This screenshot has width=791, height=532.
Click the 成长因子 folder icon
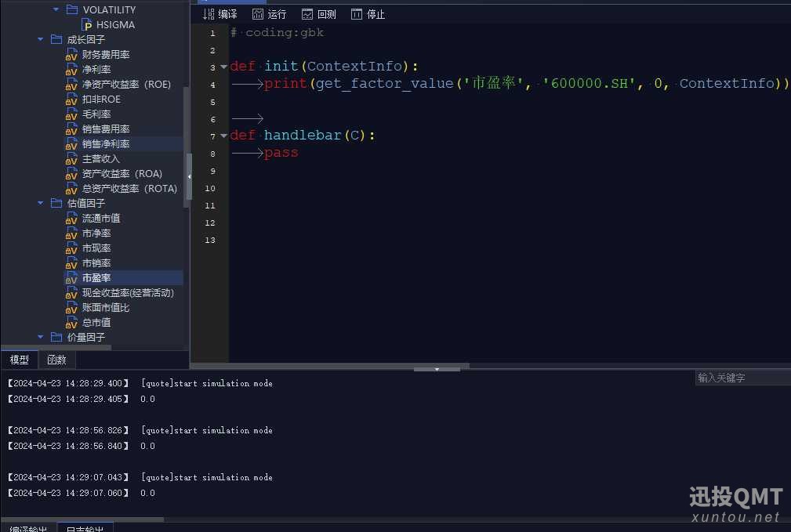tap(56, 39)
